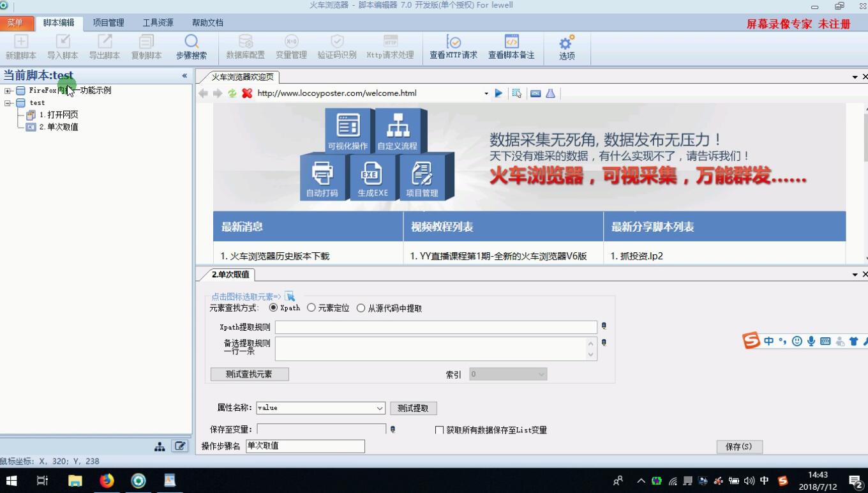Open the 索引 index dropdown
Image resolution: width=868 pixels, height=493 pixels.
[541, 374]
